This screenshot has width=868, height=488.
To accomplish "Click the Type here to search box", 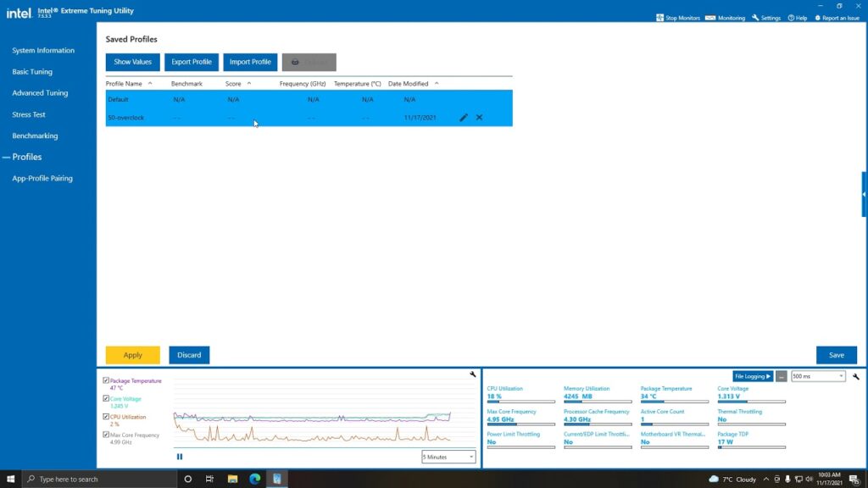I will (100, 479).
